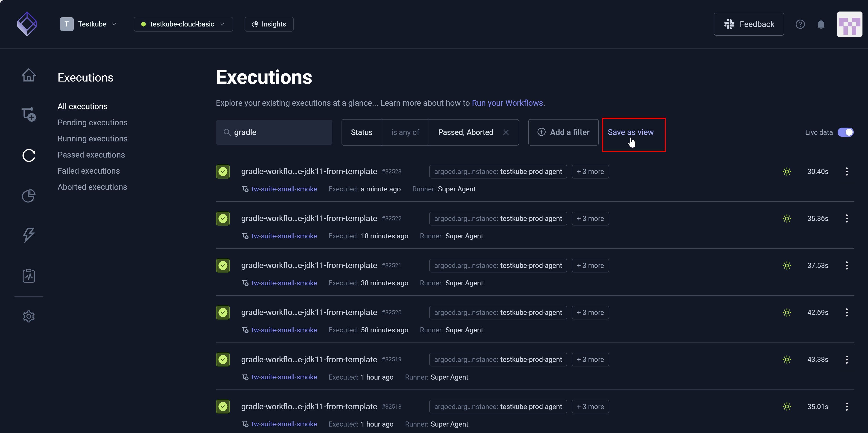868x433 pixels.
Task: Open the settings gear in sidebar
Action: (29, 316)
